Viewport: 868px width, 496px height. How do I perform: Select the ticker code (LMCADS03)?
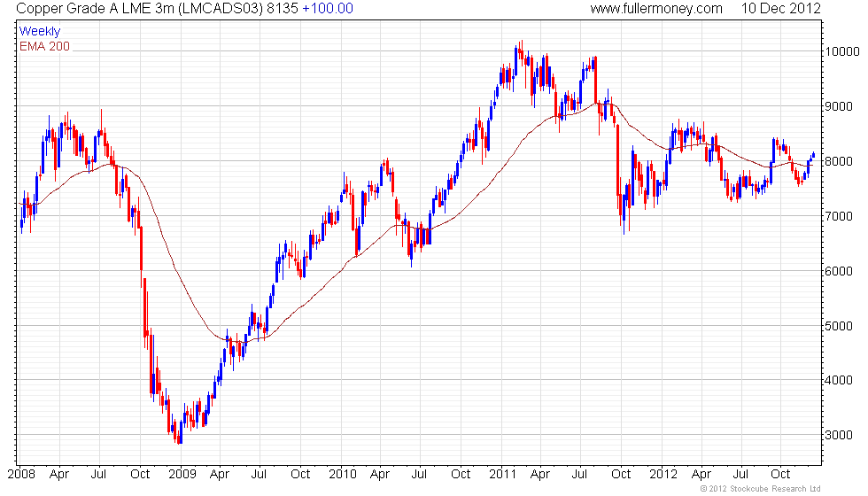221,8
